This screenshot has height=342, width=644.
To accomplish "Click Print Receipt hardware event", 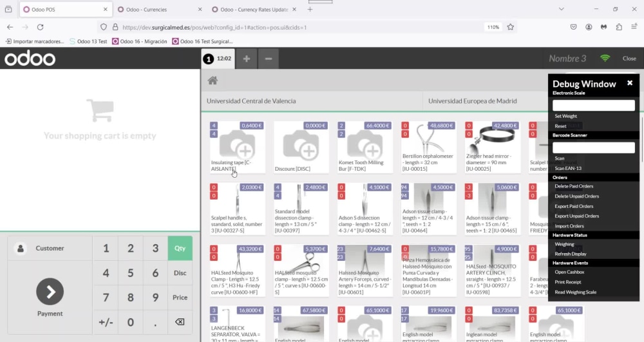I will tap(567, 282).
